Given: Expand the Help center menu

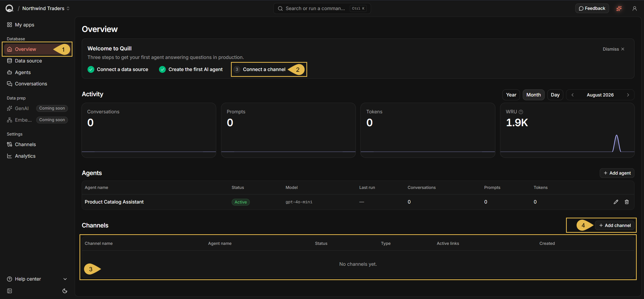Looking at the screenshot, I should (x=37, y=279).
